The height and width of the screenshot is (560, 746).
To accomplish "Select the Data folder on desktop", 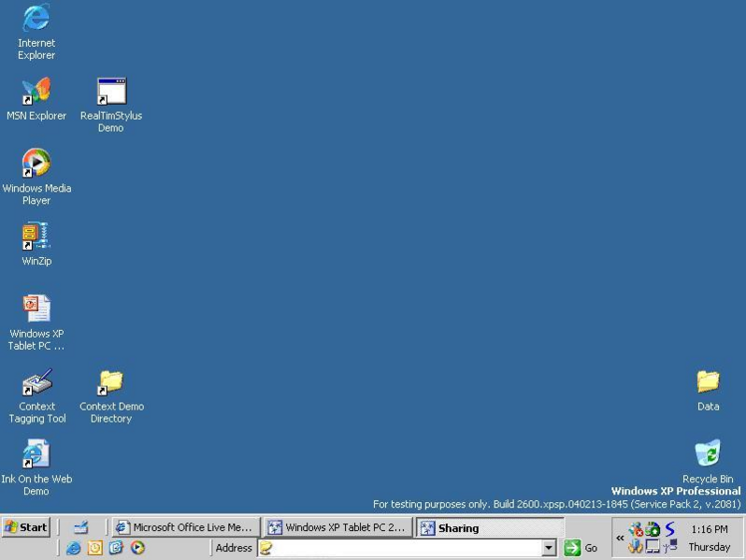I will 708,382.
